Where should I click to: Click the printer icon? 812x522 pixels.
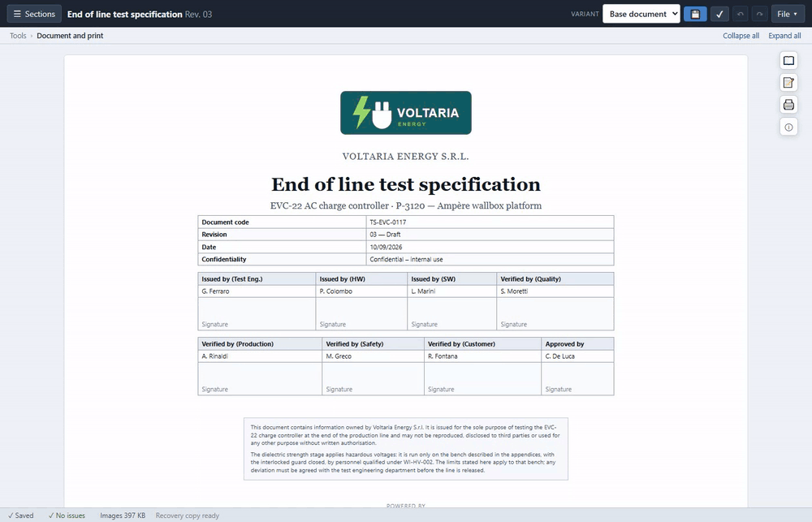pyautogui.click(x=788, y=105)
